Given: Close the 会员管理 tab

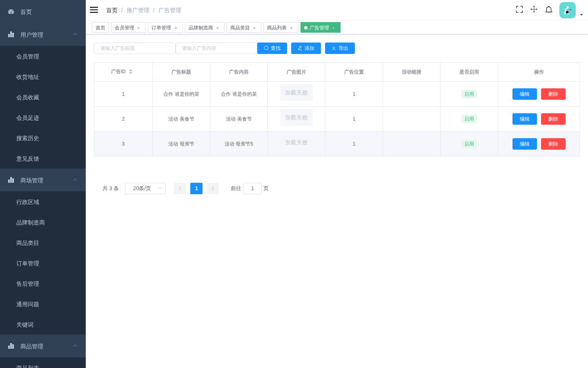Looking at the screenshot, I should click(139, 28).
